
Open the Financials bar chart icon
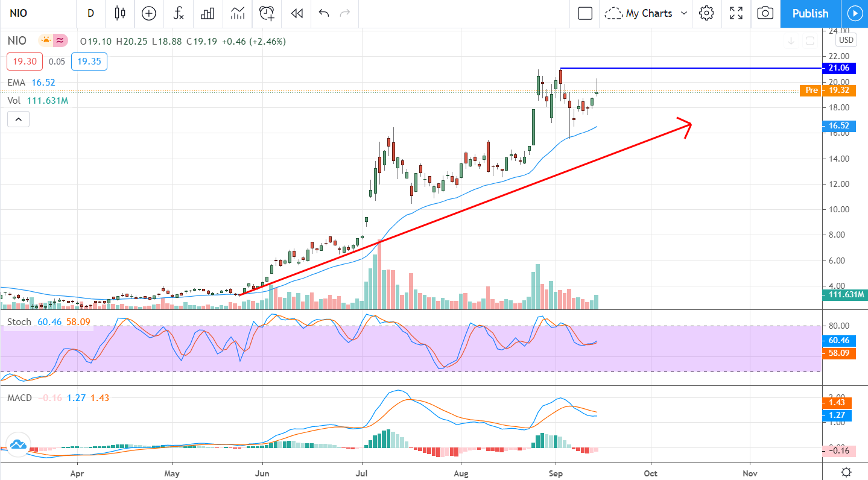tap(208, 13)
